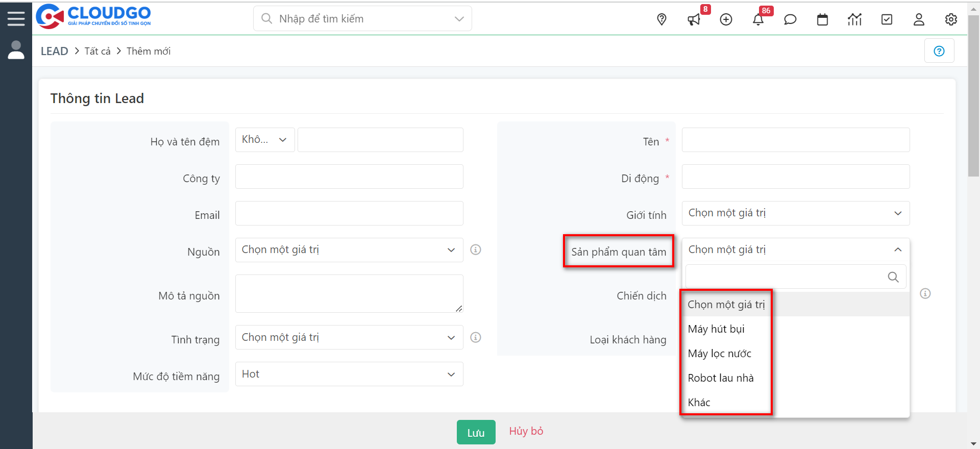Open the calendar icon
Screen dimensions: 980x449
tap(822, 19)
